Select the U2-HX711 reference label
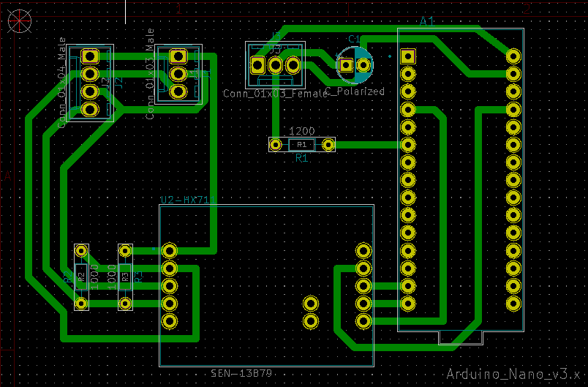The height and width of the screenshot is (387, 588). [188, 200]
